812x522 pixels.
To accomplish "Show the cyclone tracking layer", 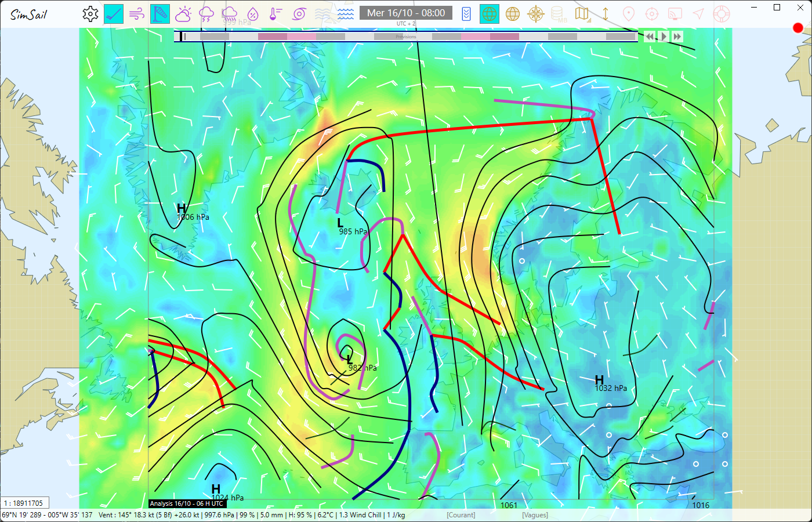I will (299, 14).
